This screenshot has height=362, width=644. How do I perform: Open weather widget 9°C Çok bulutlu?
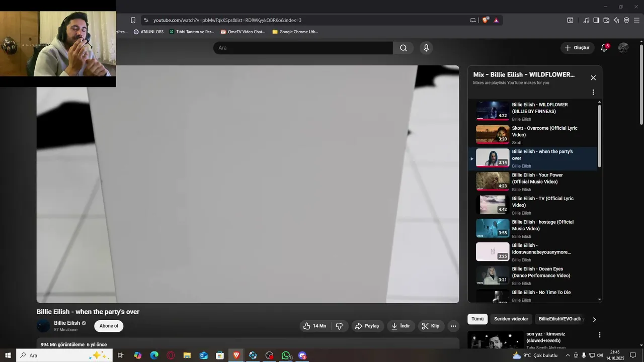pyautogui.click(x=535, y=355)
